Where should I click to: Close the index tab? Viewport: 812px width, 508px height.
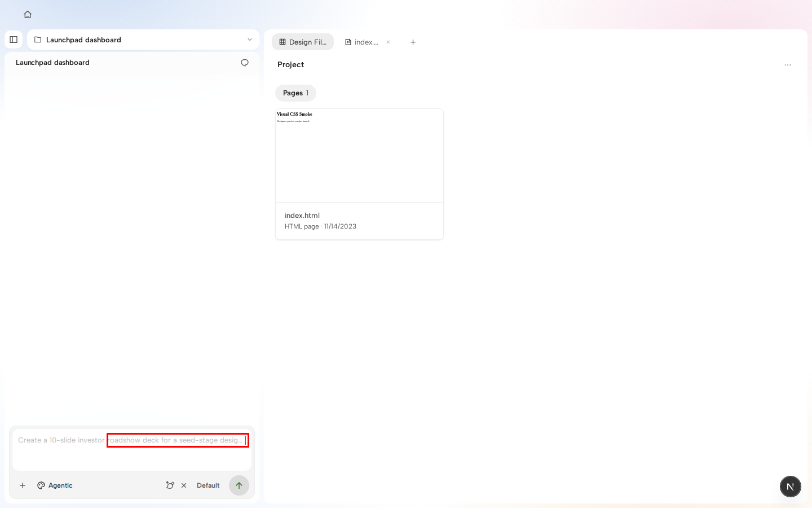tap(388, 42)
